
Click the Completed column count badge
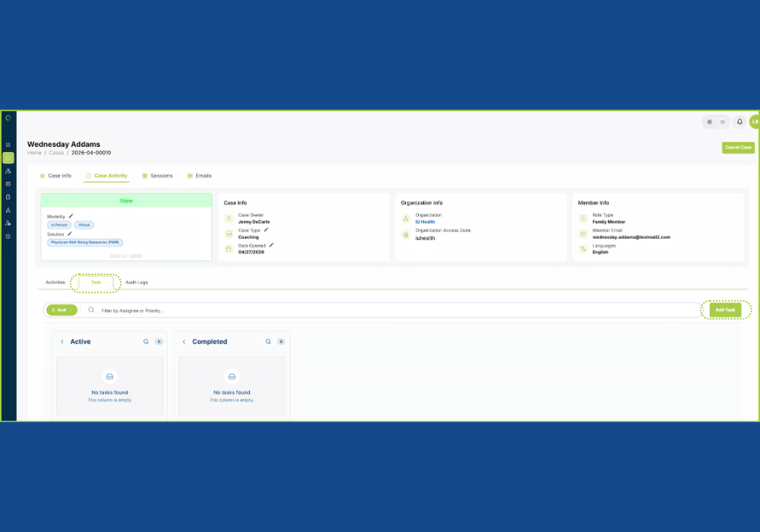280,342
